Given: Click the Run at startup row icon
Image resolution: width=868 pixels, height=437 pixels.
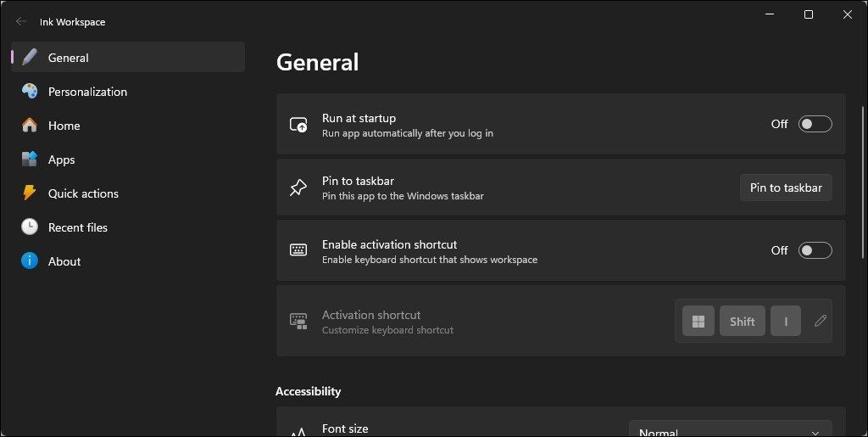Looking at the screenshot, I should pos(298,125).
